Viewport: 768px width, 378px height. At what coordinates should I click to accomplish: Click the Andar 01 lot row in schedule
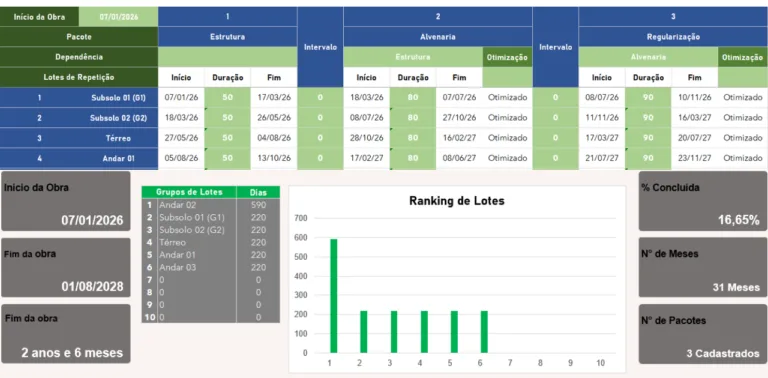pyautogui.click(x=79, y=158)
